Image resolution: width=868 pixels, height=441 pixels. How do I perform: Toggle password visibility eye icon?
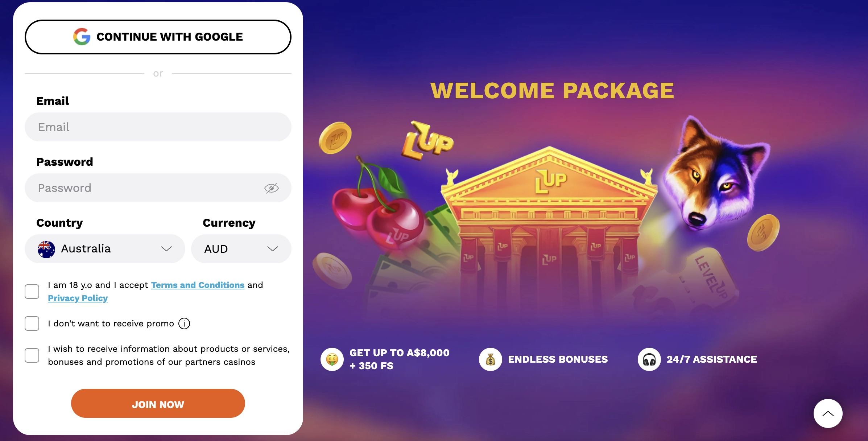click(271, 188)
